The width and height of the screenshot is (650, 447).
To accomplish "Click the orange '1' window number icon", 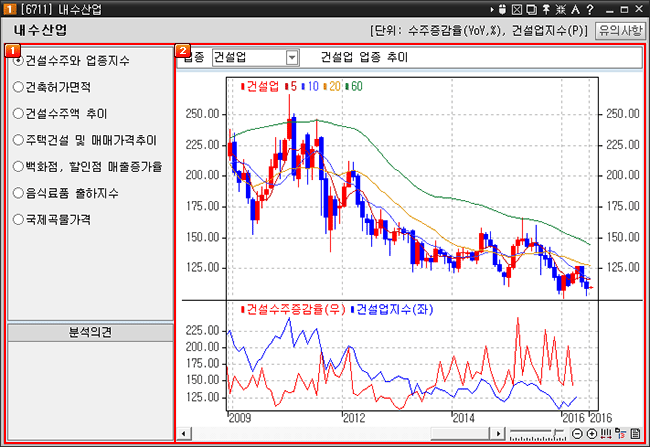I will 9,9.
